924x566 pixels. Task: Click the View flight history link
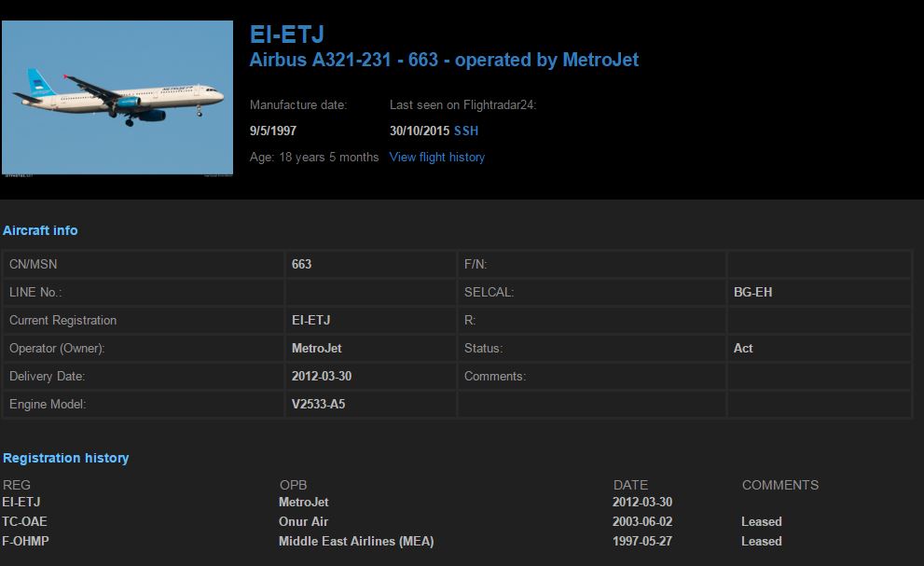point(437,157)
